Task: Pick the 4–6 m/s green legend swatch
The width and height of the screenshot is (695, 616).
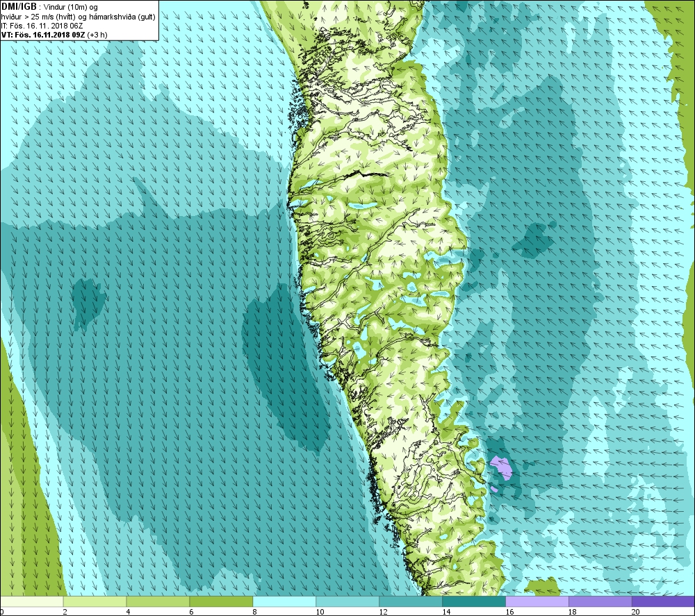Action: click(x=158, y=601)
